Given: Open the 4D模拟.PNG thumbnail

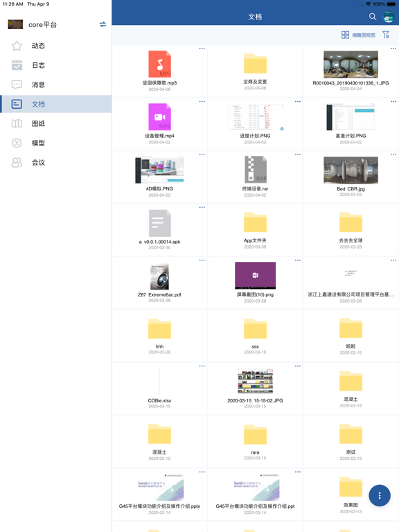Looking at the screenshot, I should (x=159, y=170).
